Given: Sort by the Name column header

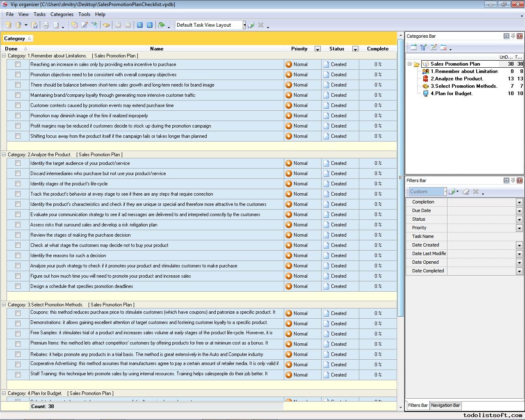Looking at the screenshot, I should point(157,49).
